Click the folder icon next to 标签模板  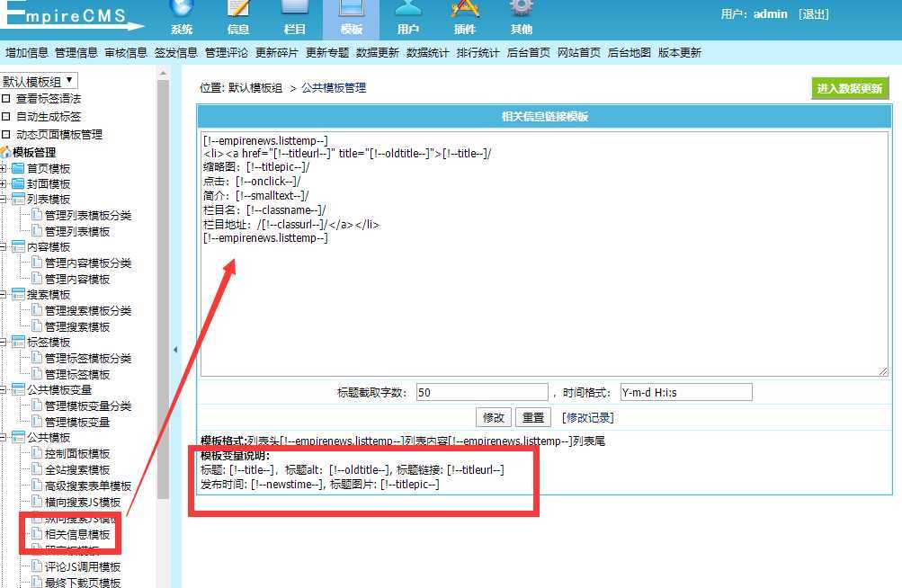(x=18, y=343)
